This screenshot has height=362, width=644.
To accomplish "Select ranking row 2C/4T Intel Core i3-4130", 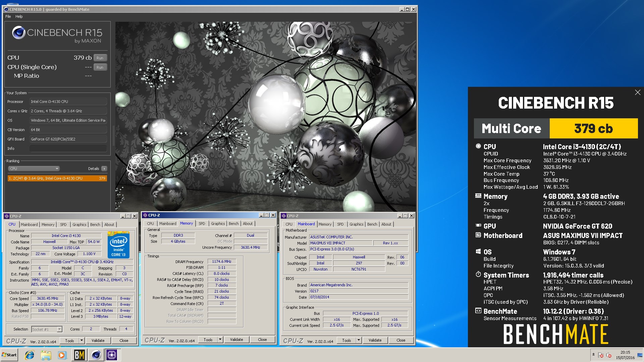I will [57, 178].
